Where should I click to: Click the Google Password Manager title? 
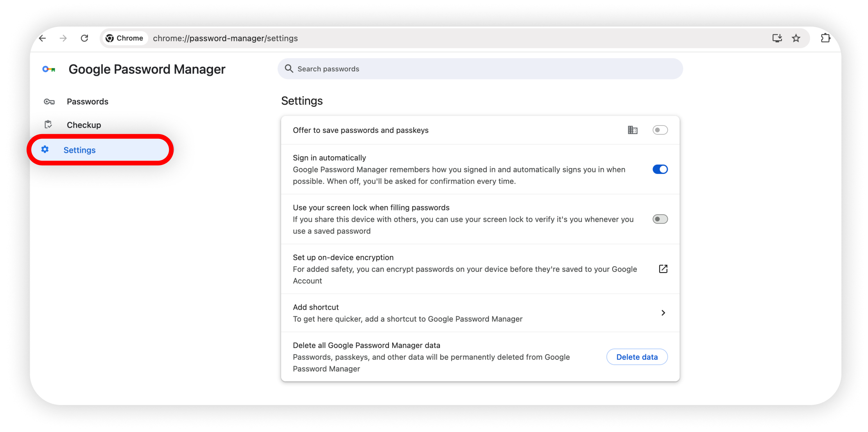147,69
